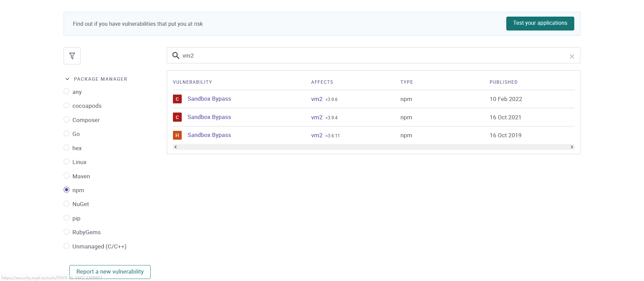Viewport: 644px width, 281px height.
Task: Select the Linux radio button
Action: click(67, 162)
